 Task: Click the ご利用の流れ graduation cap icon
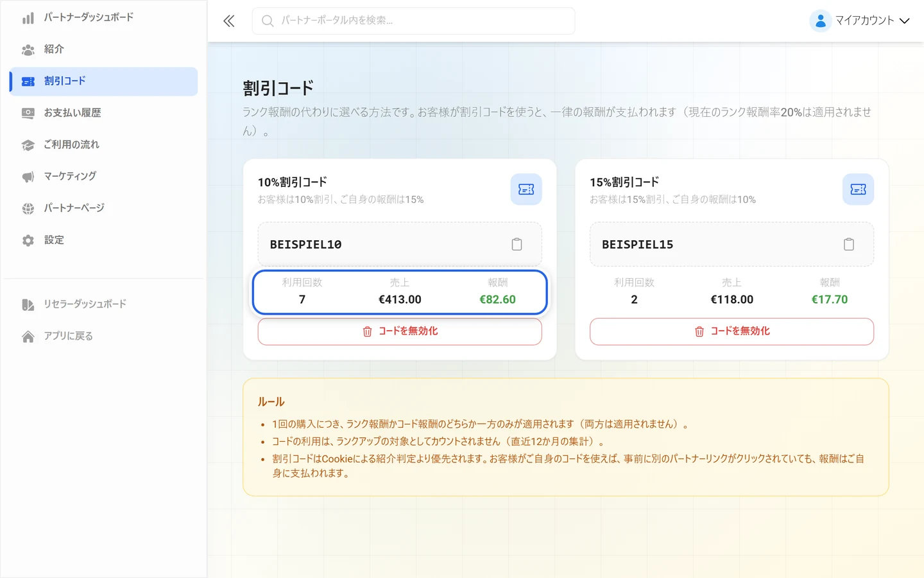point(28,145)
